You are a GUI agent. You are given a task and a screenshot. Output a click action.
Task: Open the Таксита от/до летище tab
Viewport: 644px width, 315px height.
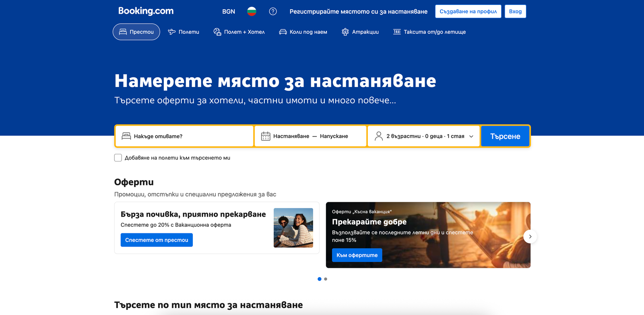[x=429, y=32]
